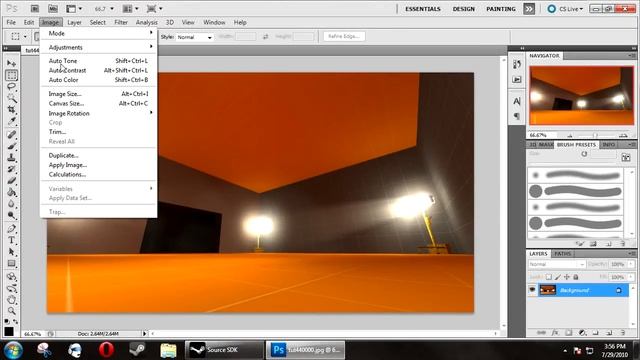The height and width of the screenshot is (360, 640).
Task: Select the Hand tool
Action: click(x=11, y=300)
